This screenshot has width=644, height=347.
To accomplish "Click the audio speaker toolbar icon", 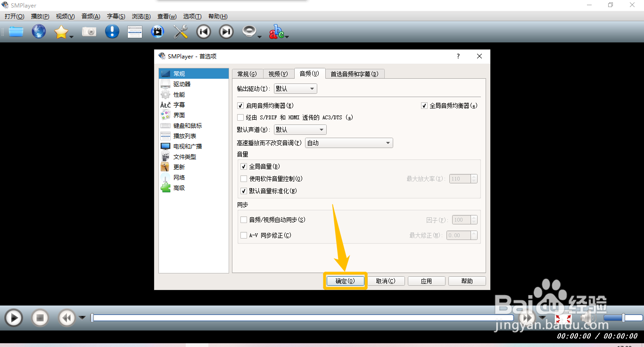I will pyautogui.click(x=249, y=31).
